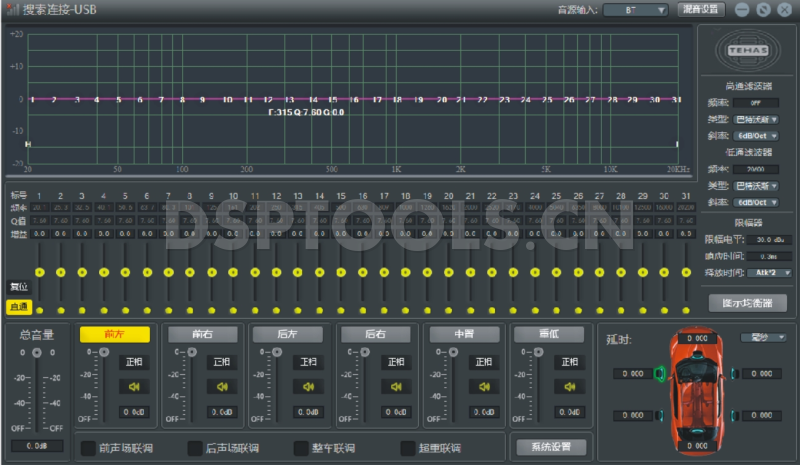Select the front-right speaker on car diagram

coord(736,374)
